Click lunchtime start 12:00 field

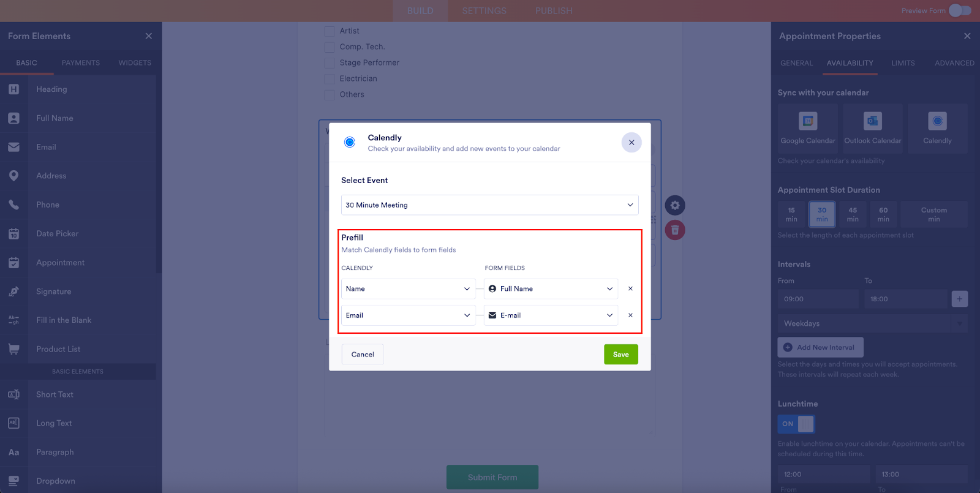[824, 474]
